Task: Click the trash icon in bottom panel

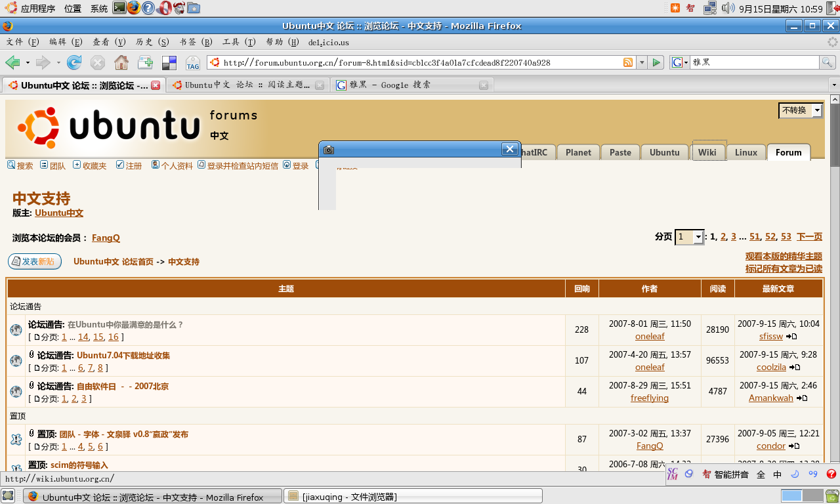Action: point(831,495)
